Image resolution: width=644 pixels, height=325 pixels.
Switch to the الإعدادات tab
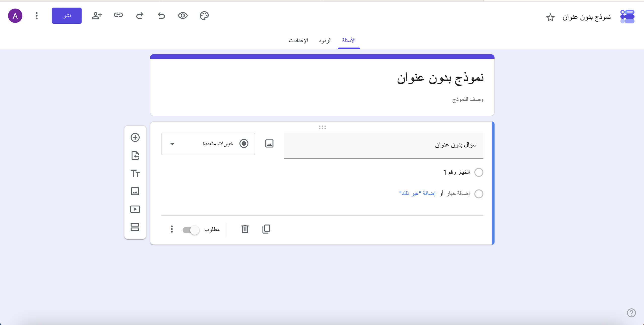click(298, 41)
